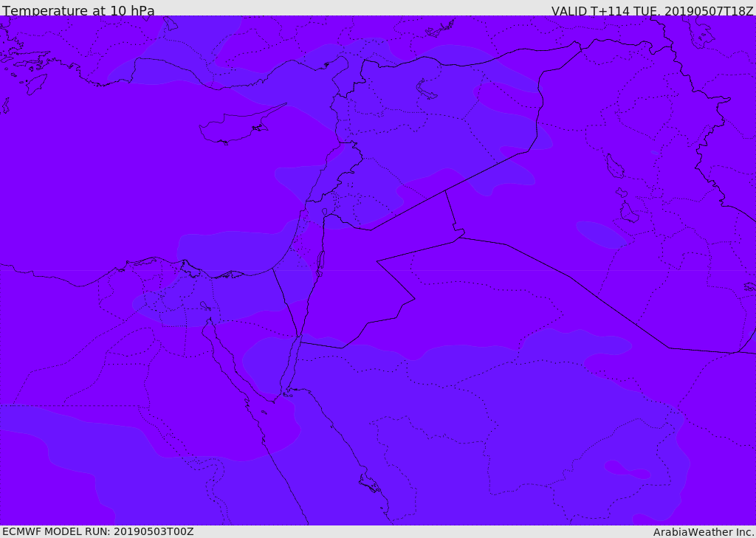Viewport: 756px width, 538px height.
Task: Click the 'ArabiaWeather Inc' credit text
Action: point(703,532)
